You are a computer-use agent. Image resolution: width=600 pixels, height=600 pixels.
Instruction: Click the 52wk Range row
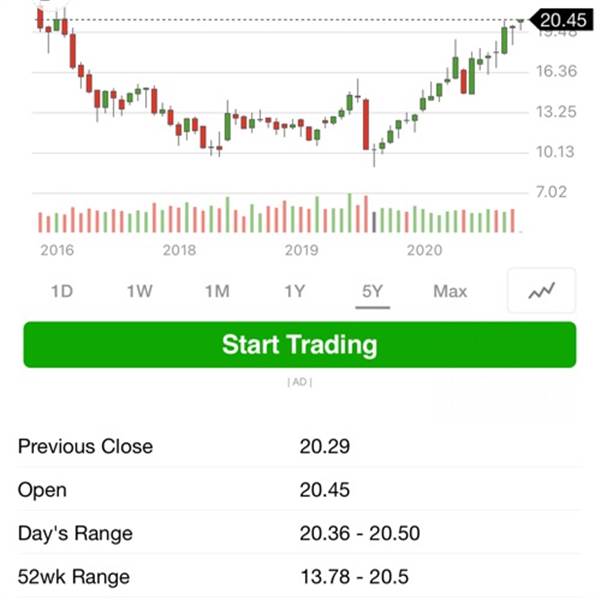(x=300, y=577)
